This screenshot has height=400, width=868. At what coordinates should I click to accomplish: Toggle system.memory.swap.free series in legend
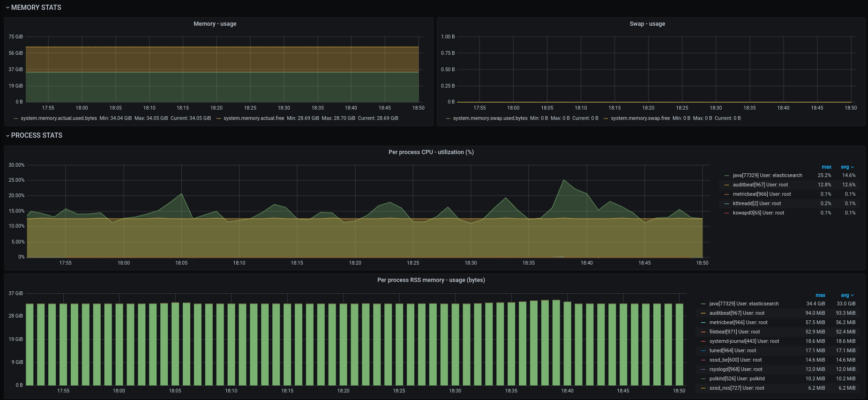point(640,118)
